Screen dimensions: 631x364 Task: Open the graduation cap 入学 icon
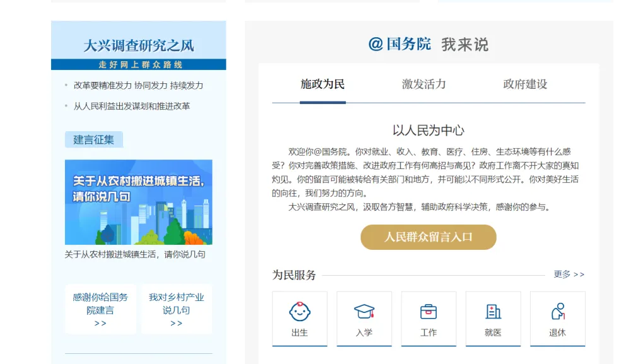pos(364,312)
